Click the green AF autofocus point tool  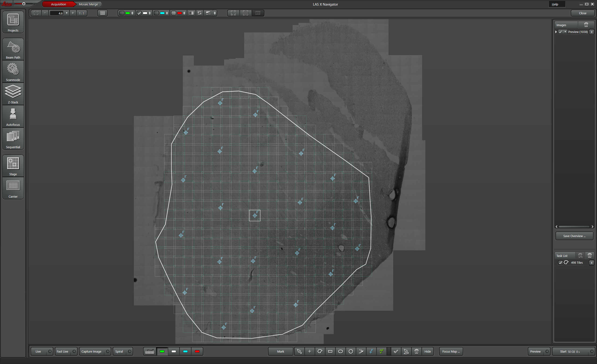[x=382, y=351]
